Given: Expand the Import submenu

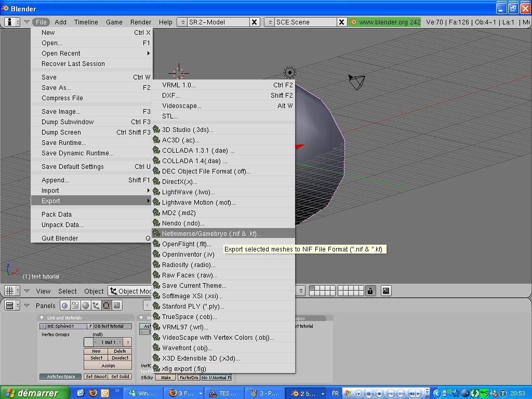Looking at the screenshot, I should pos(91,190).
